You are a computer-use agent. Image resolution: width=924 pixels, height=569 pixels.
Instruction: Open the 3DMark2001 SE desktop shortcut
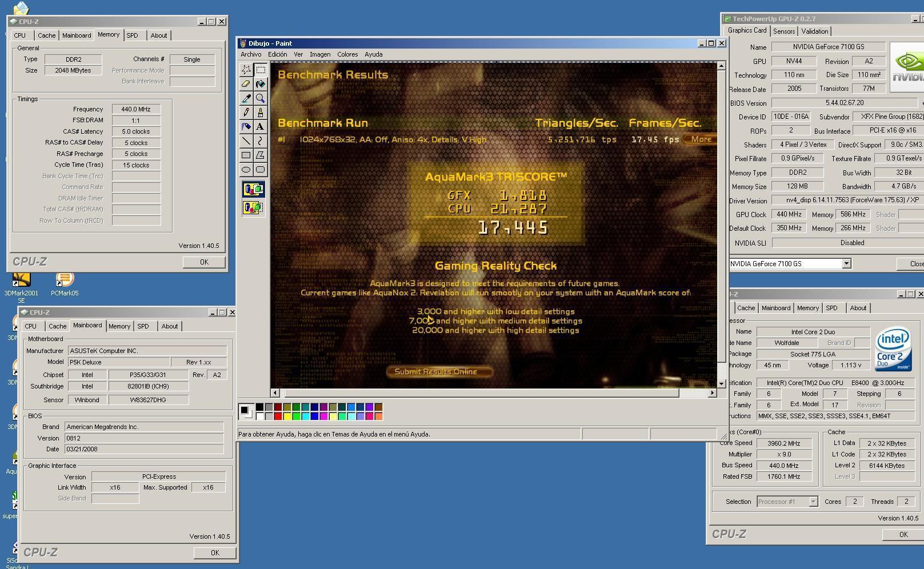pyautogui.click(x=21, y=287)
